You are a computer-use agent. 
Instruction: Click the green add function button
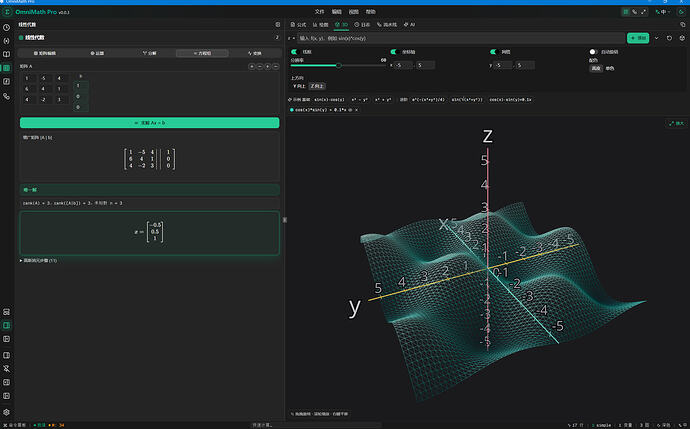point(638,38)
